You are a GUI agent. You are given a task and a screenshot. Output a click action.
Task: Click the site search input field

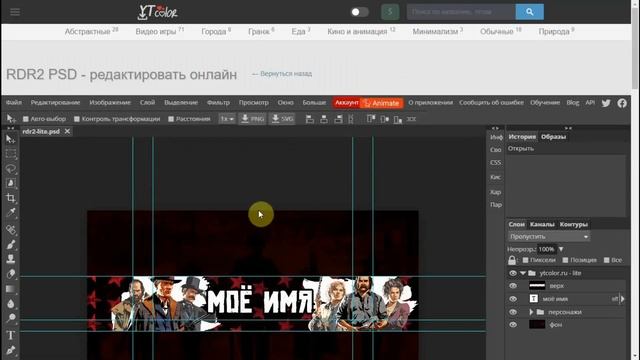(461, 12)
